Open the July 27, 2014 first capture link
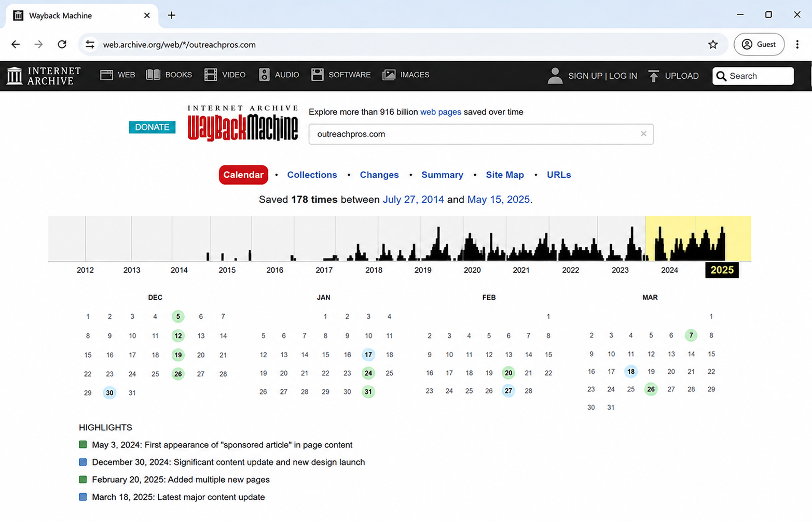 point(413,200)
